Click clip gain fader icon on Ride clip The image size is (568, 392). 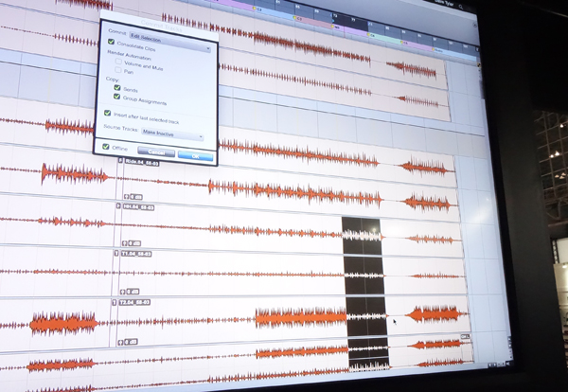point(127,197)
